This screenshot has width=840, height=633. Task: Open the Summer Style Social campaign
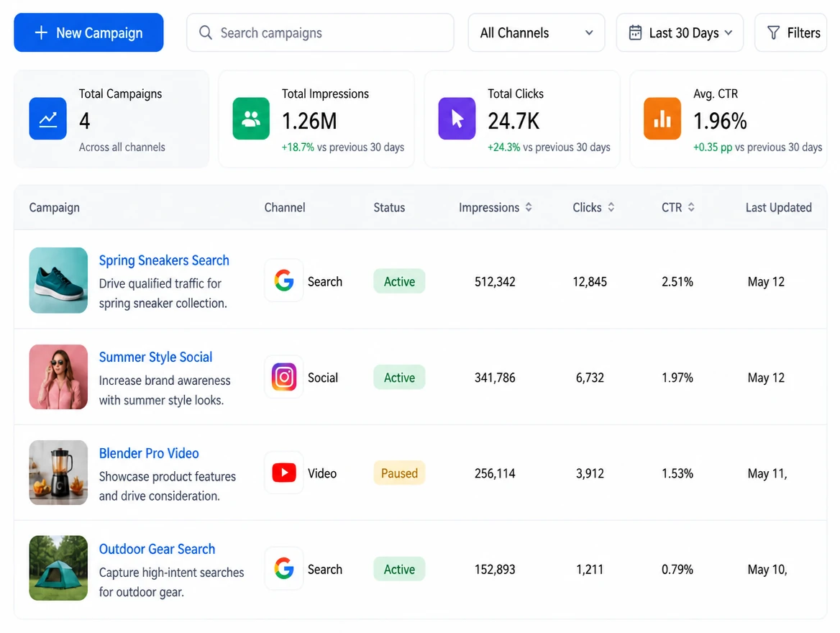(x=155, y=357)
